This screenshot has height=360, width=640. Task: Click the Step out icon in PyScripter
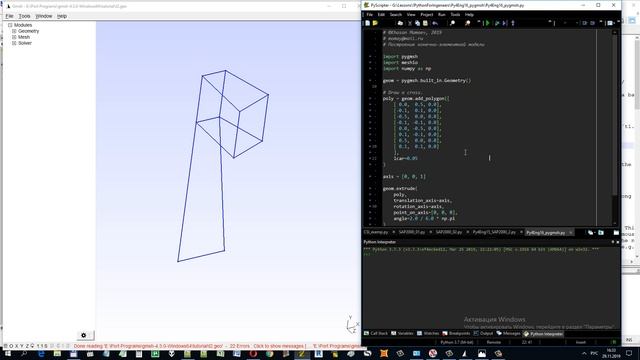pos(513,23)
